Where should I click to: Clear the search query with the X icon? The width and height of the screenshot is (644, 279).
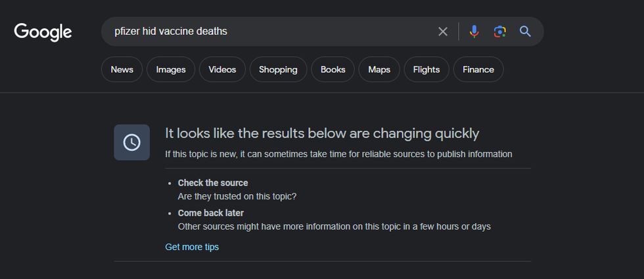click(443, 32)
